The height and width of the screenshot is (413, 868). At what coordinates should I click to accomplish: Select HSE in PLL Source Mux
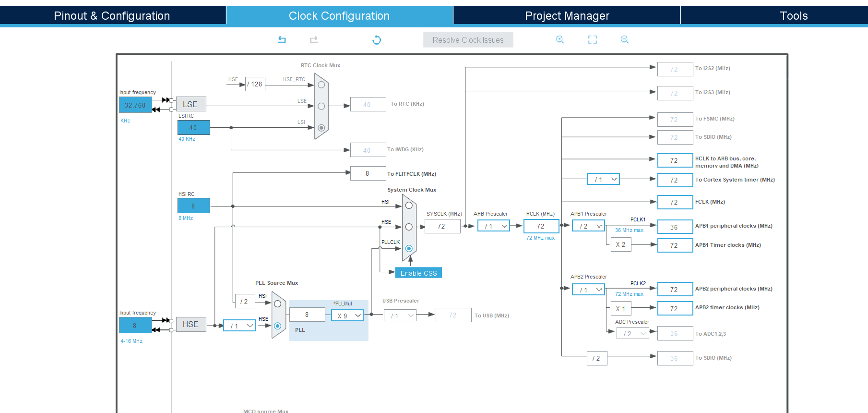tap(277, 326)
